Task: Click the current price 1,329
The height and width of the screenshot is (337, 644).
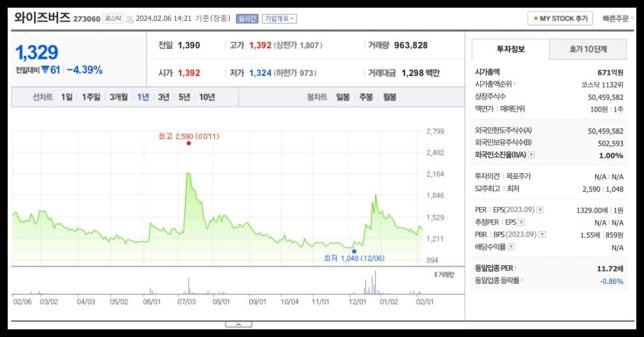Action: coord(36,52)
